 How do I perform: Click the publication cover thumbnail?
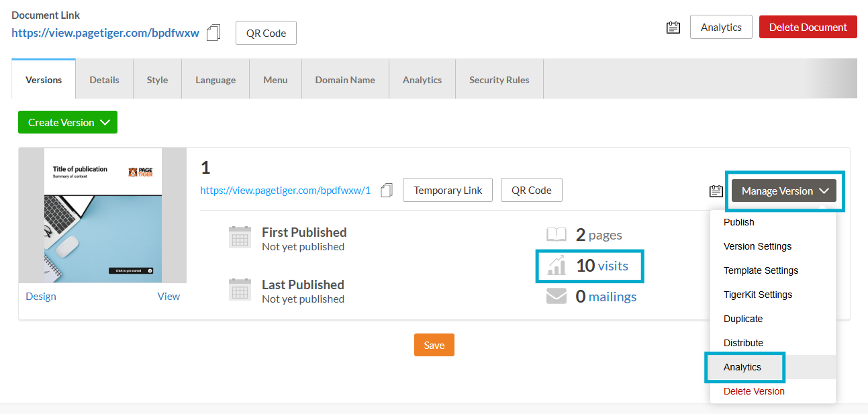pyautogui.click(x=103, y=215)
